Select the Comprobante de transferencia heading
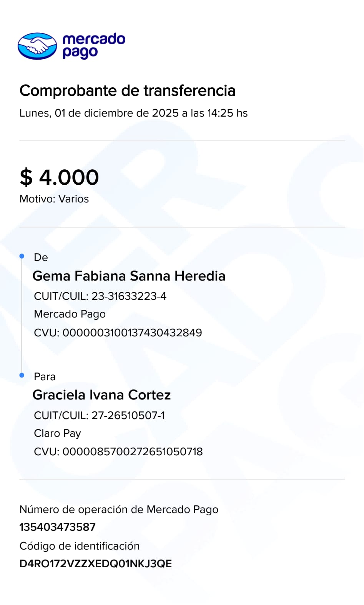 [127, 91]
